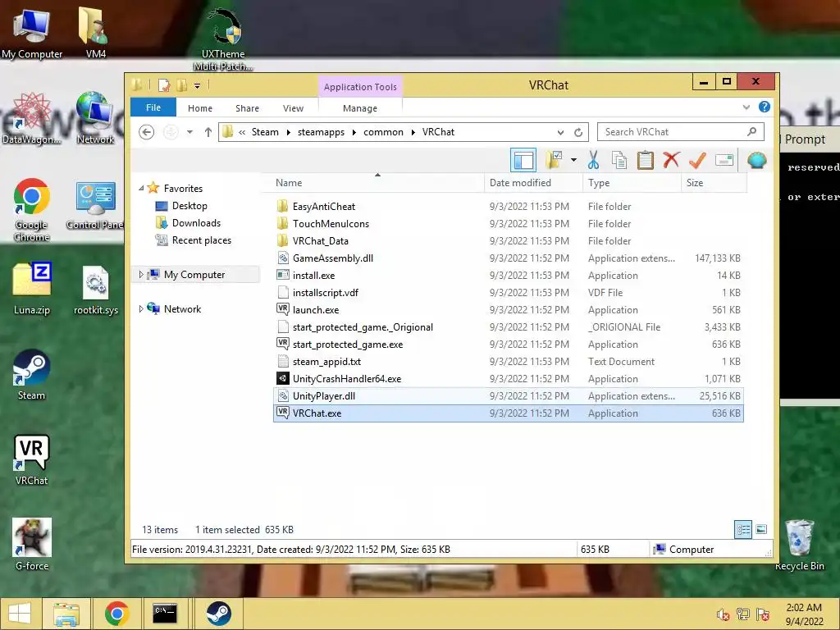Click the New folder icon in title bar
Screen dimensions: 840x630
pyautogui.click(x=181, y=85)
